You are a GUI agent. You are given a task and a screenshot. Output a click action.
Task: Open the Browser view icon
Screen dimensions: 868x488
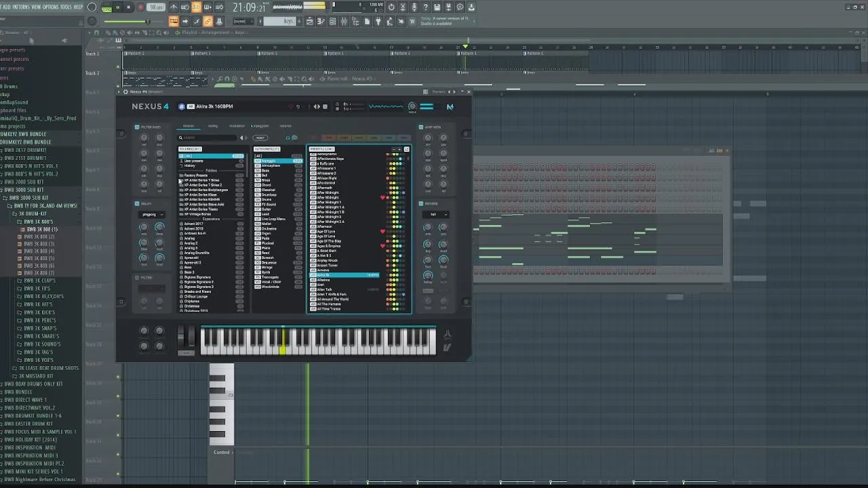pyautogui.click(x=355, y=21)
